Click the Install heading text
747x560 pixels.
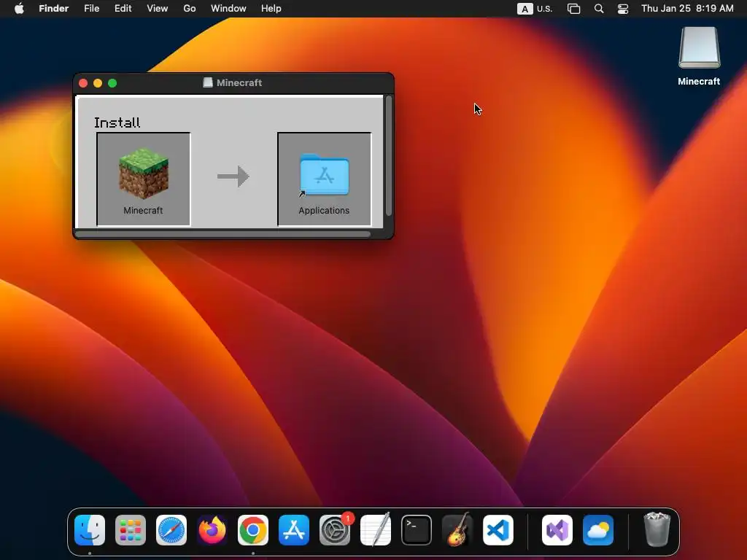117,122
